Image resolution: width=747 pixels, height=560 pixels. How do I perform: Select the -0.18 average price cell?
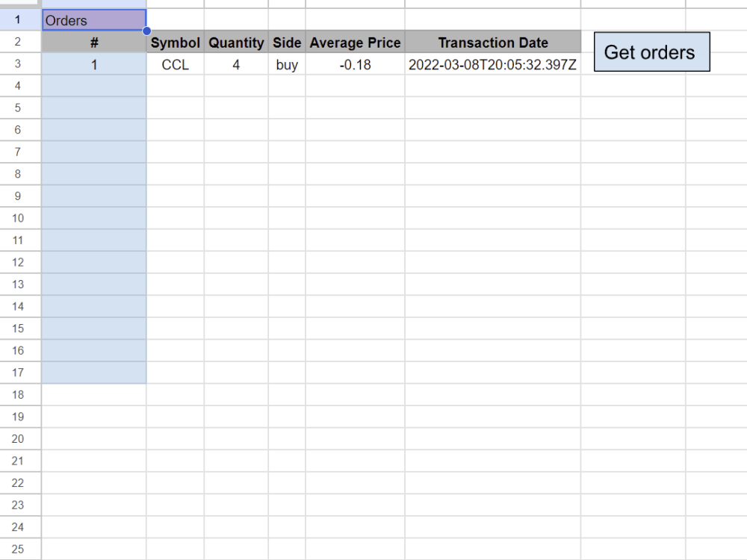pyautogui.click(x=356, y=64)
